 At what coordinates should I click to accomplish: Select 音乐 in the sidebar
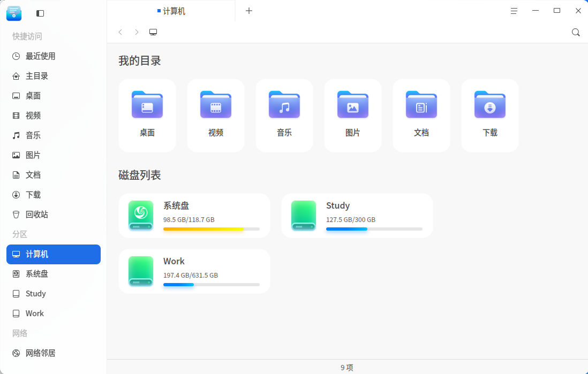pos(54,135)
